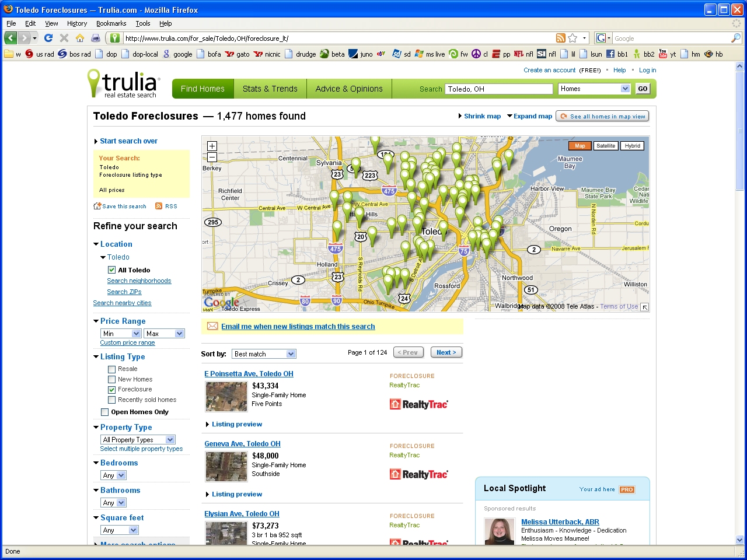
Task: Click the Create an account link
Action: [549, 70]
